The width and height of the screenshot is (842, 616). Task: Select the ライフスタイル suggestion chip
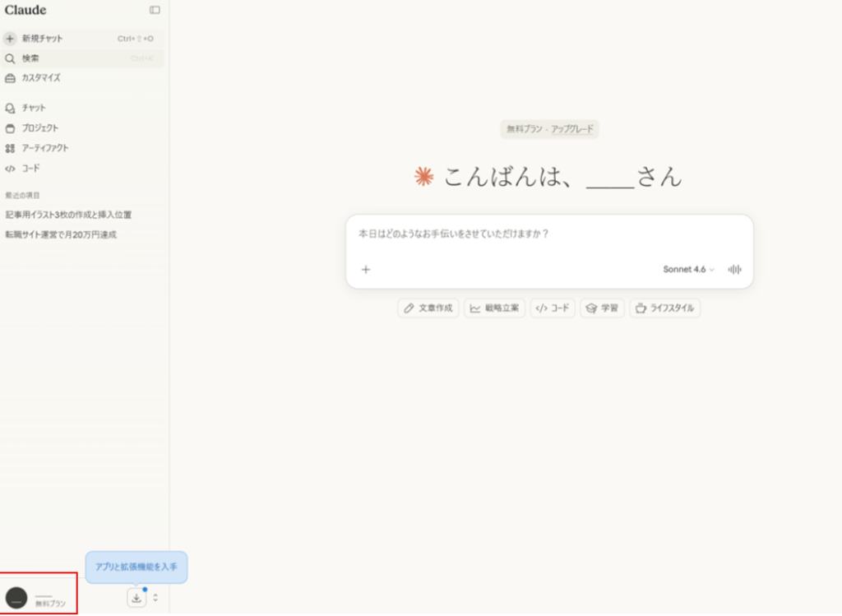pyautogui.click(x=664, y=308)
